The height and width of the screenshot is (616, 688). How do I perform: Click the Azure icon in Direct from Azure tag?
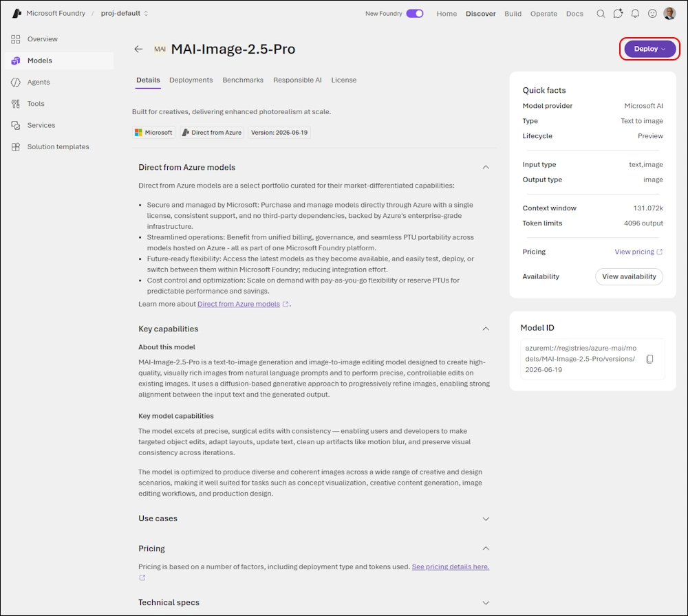186,133
